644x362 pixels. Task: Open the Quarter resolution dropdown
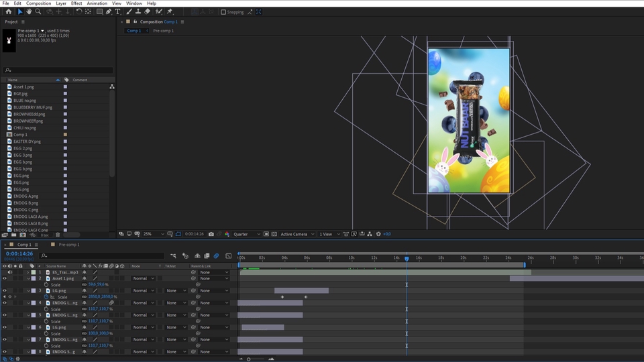pyautogui.click(x=247, y=234)
